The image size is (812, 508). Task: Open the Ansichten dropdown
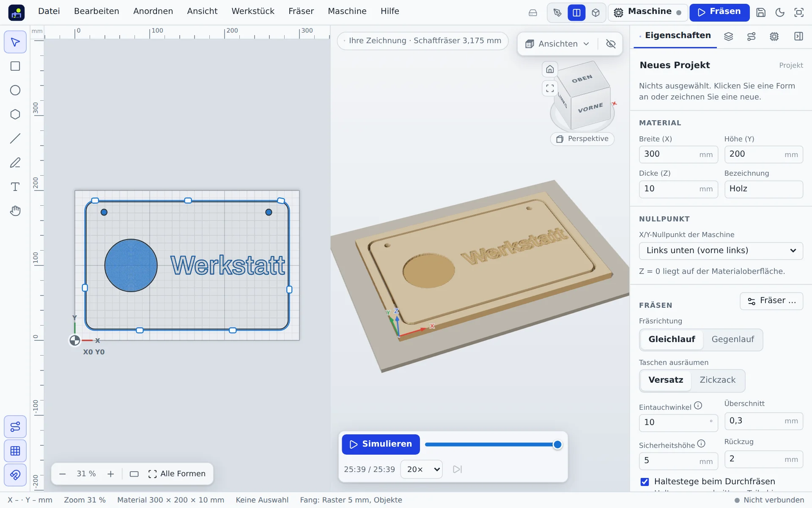pyautogui.click(x=557, y=44)
